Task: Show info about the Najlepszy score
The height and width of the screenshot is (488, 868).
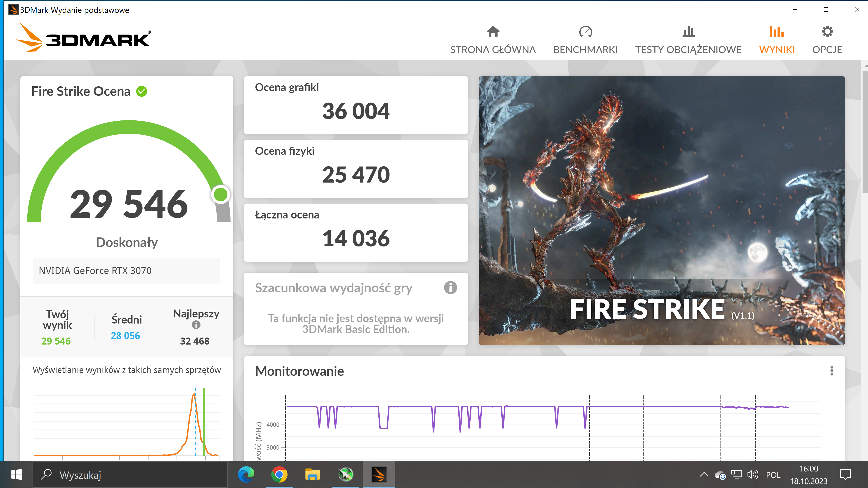Action: [196, 325]
